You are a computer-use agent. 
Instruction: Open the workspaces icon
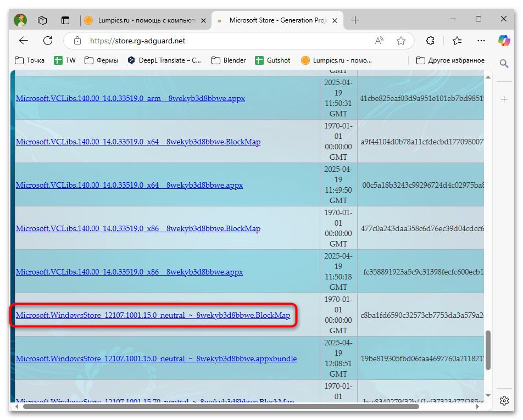point(42,20)
